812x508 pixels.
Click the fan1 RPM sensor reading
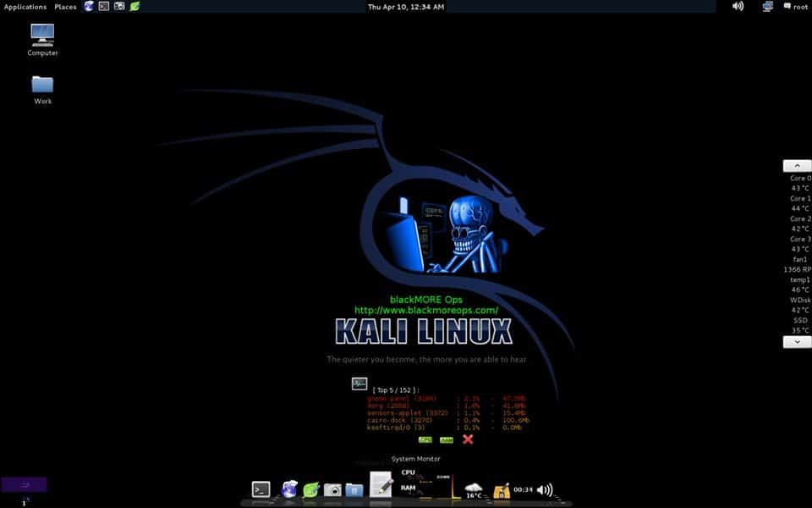798,264
